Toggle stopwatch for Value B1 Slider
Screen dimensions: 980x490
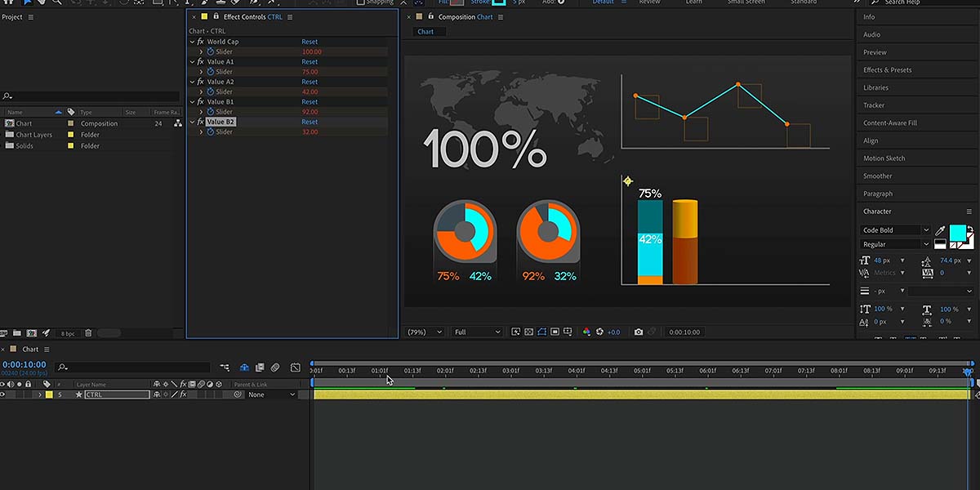click(x=210, y=112)
